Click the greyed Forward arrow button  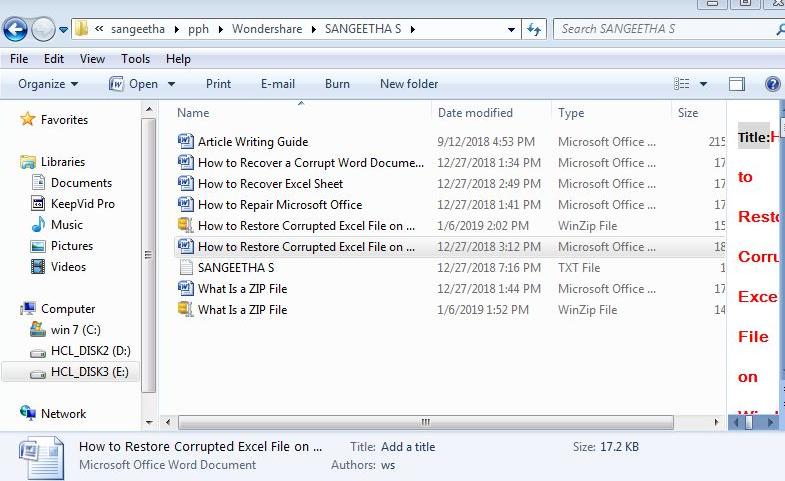pyautogui.click(x=43, y=30)
